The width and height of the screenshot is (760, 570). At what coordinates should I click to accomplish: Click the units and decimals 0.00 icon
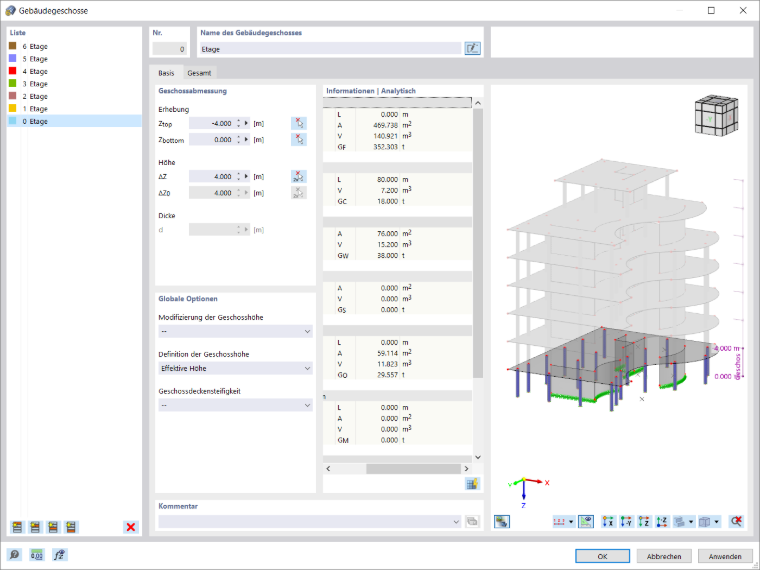click(37, 554)
